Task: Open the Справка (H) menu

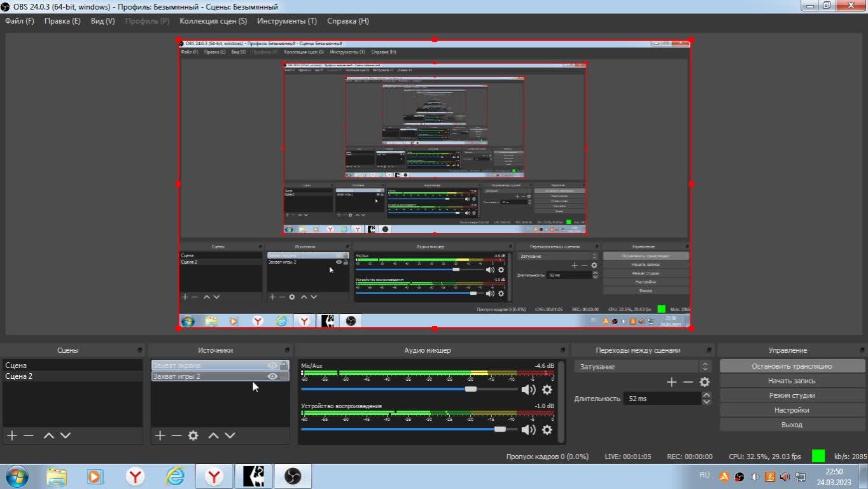Action: [348, 21]
